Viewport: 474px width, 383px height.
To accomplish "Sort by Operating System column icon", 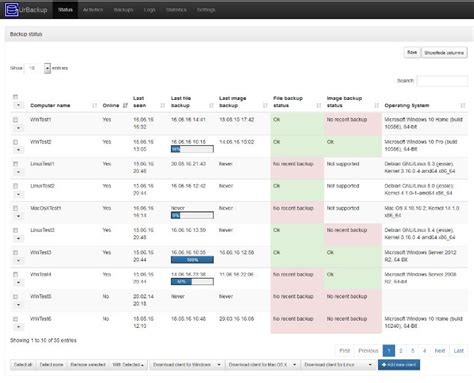I will (463, 105).
